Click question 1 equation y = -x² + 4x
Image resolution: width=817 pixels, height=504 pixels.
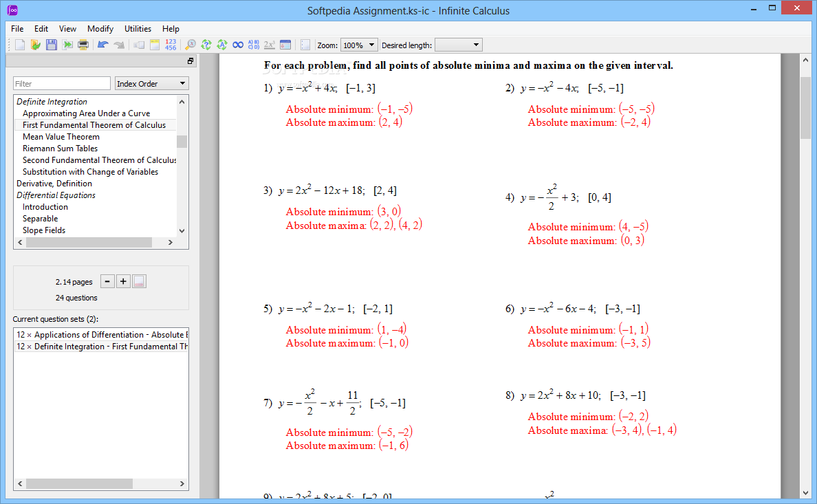[x=308, y=87]
